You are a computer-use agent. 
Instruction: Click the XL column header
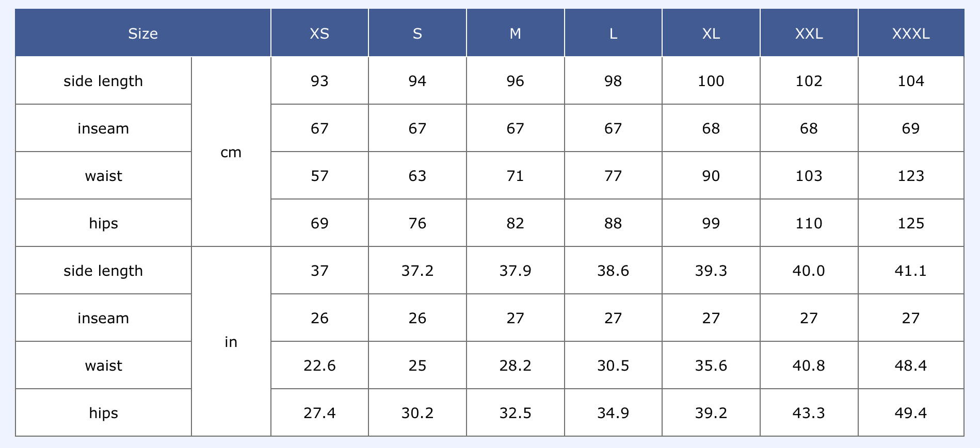[711, 34]
